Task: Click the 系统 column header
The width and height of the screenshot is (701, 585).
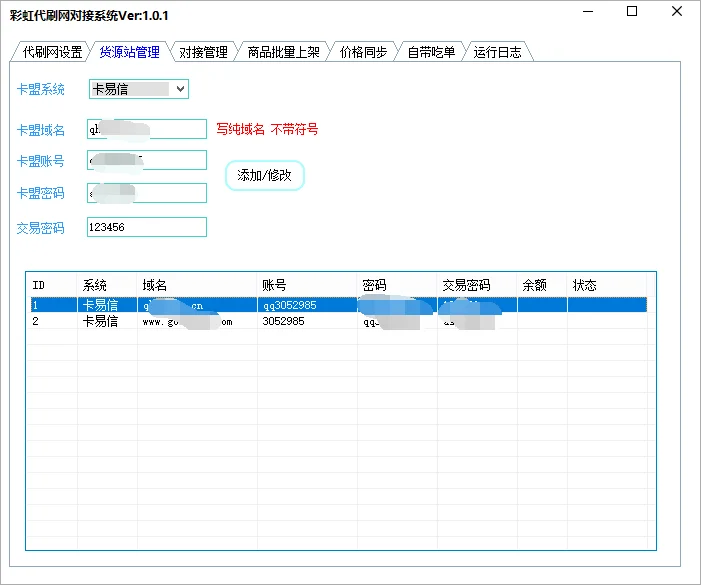Action: click(x=107, y=285)
